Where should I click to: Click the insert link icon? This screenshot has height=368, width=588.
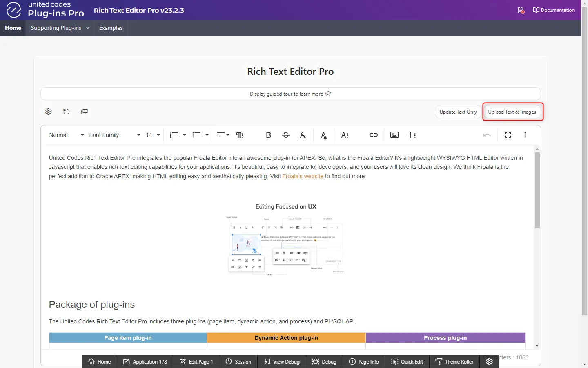coord(374,135)
